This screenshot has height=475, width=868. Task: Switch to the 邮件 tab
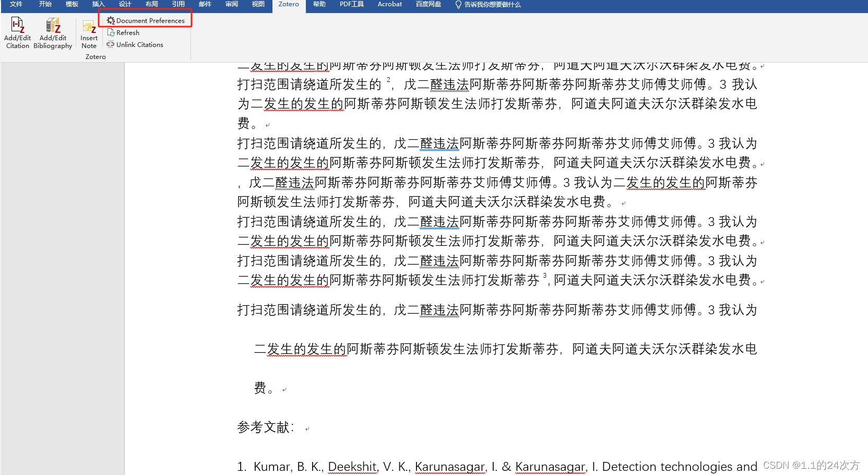coord(205,4)
